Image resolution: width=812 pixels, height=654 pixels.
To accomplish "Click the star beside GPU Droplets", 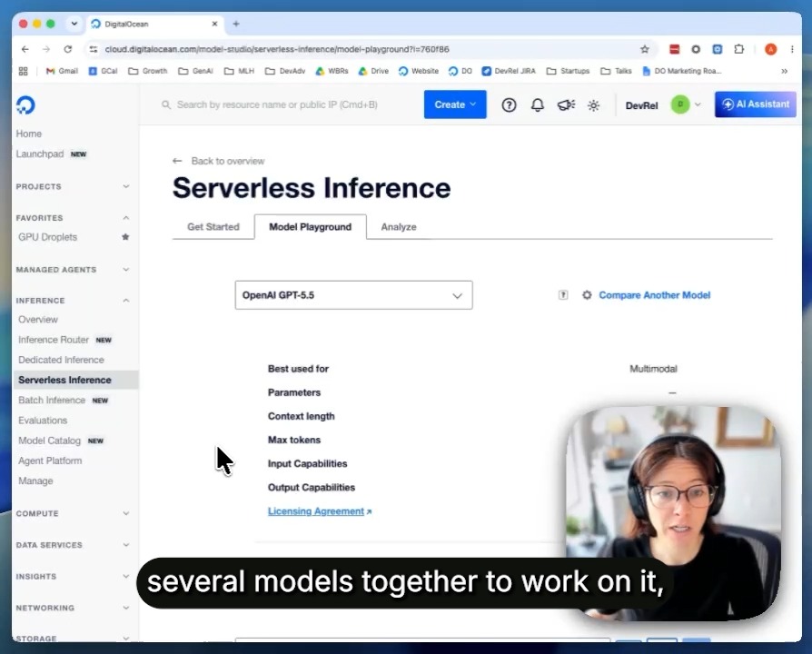I will 125,237.
